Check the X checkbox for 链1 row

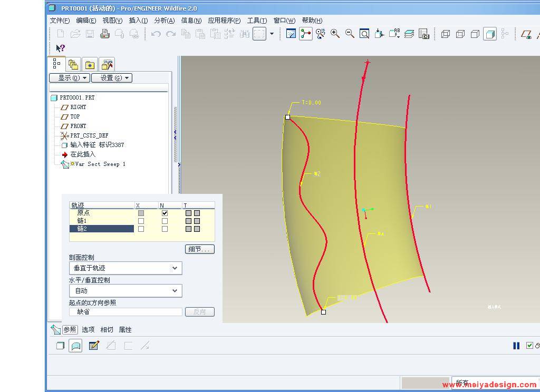[141, 221]
